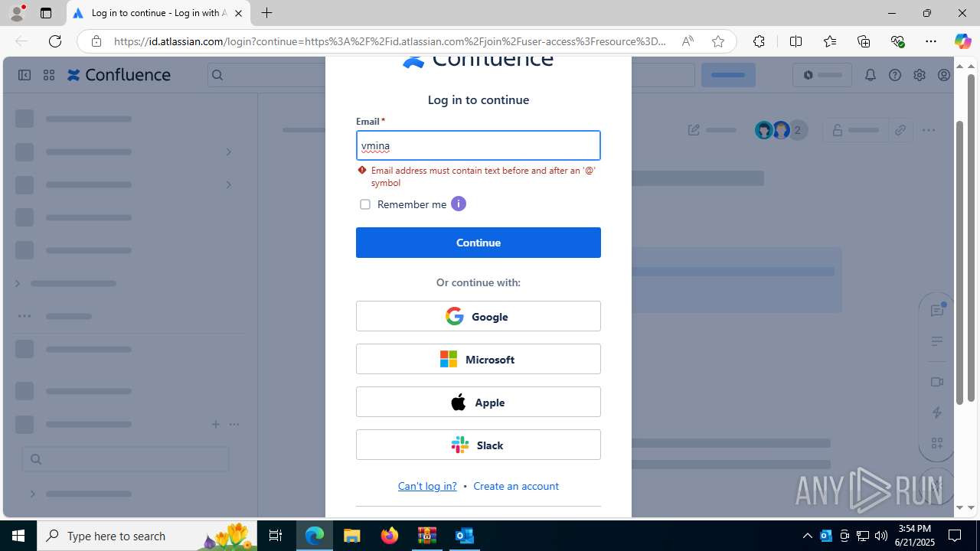Screen dimensions: 980x551
Task: Expand the sidebar section arrow on left edge
Action: (18, 283)
